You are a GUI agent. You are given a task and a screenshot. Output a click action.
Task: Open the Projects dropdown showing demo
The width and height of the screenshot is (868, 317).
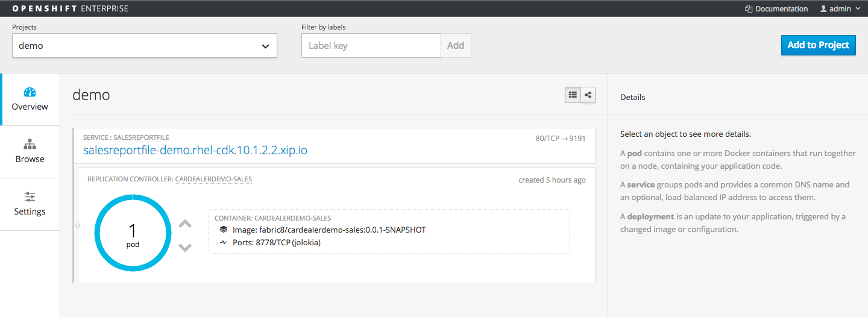(145, 45)
